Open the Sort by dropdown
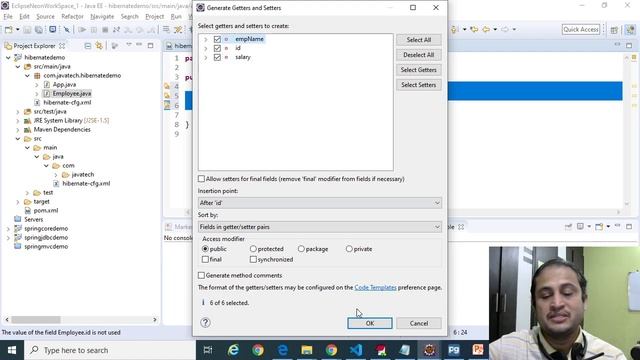 point(320,227)
